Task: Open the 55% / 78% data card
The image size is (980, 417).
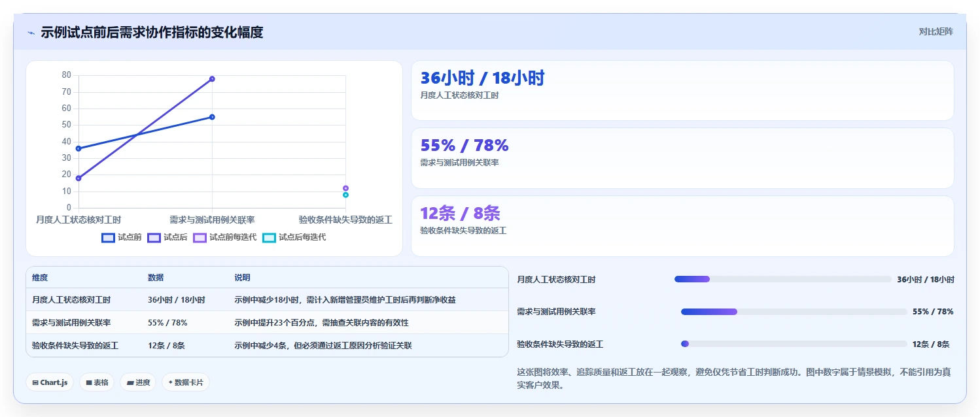Action: pos(682,158)
